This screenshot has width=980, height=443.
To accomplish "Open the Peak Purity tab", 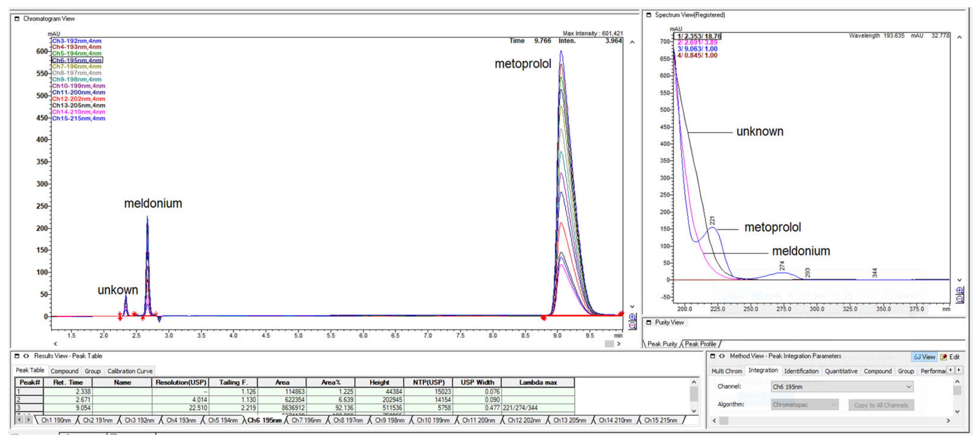I will (662, 344).
